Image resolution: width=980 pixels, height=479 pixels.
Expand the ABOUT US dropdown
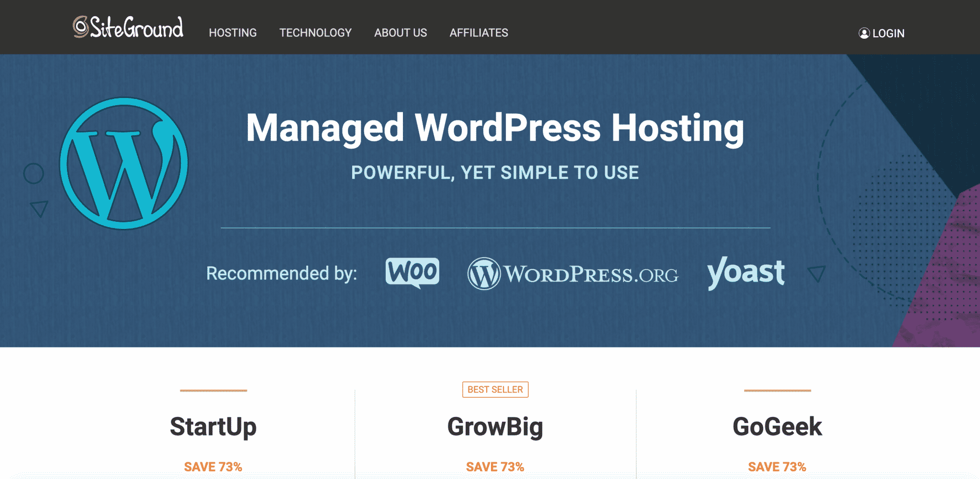pyautogui.click(x=401, y=33)
